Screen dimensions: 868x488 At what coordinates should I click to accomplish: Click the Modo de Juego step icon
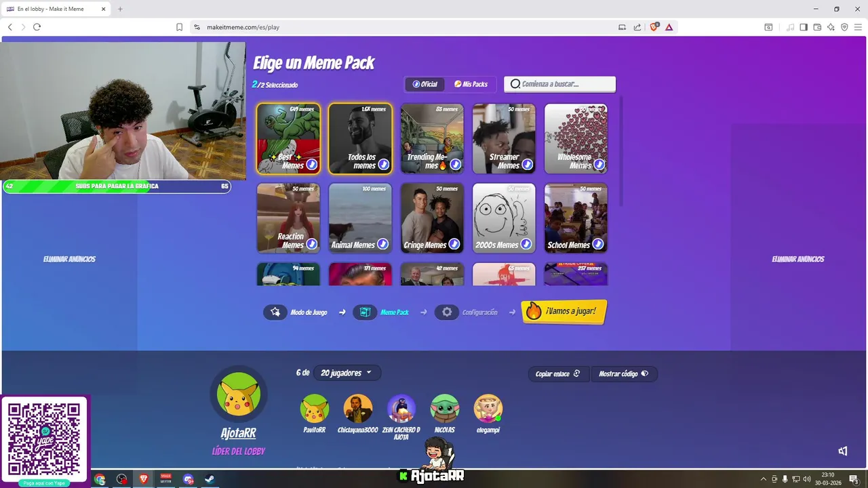tap(275, 312)
